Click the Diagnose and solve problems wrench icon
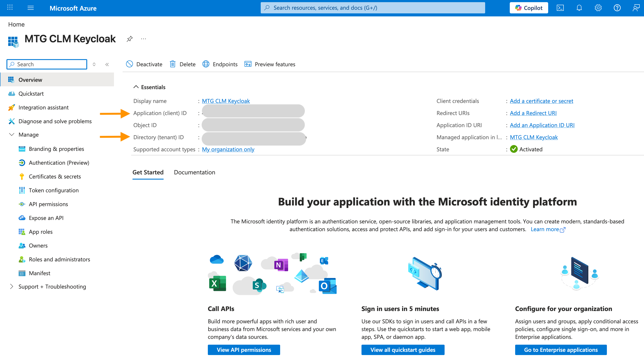Image resolution: width=644 pixels, height=360 pixels. point(11,121)
